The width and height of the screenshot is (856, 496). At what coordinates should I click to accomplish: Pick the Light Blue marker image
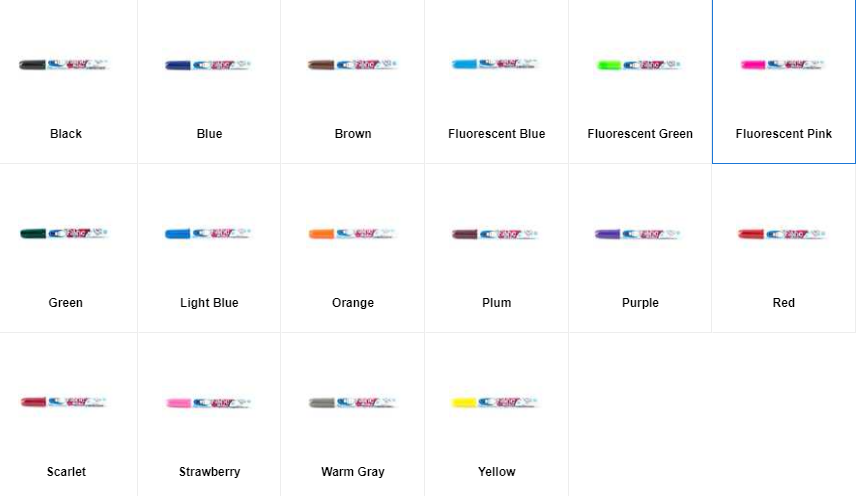(x=209, y=234)
